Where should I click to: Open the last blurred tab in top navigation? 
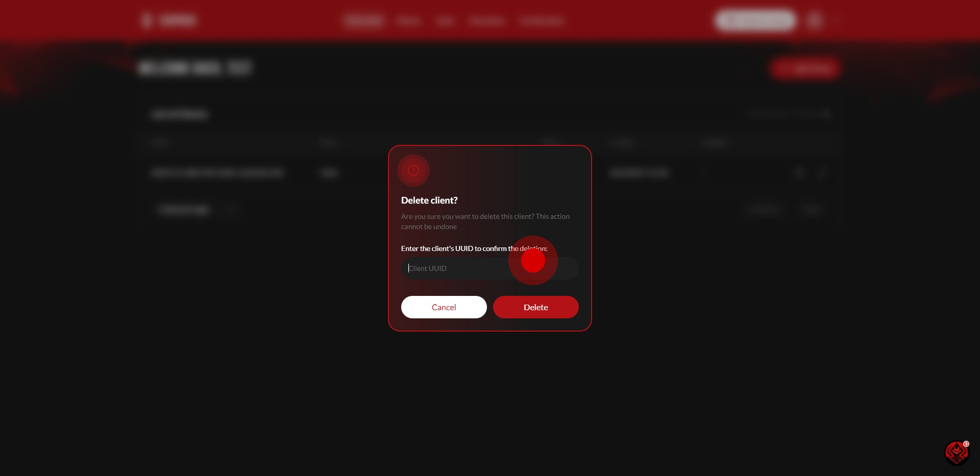pos(542,21)
